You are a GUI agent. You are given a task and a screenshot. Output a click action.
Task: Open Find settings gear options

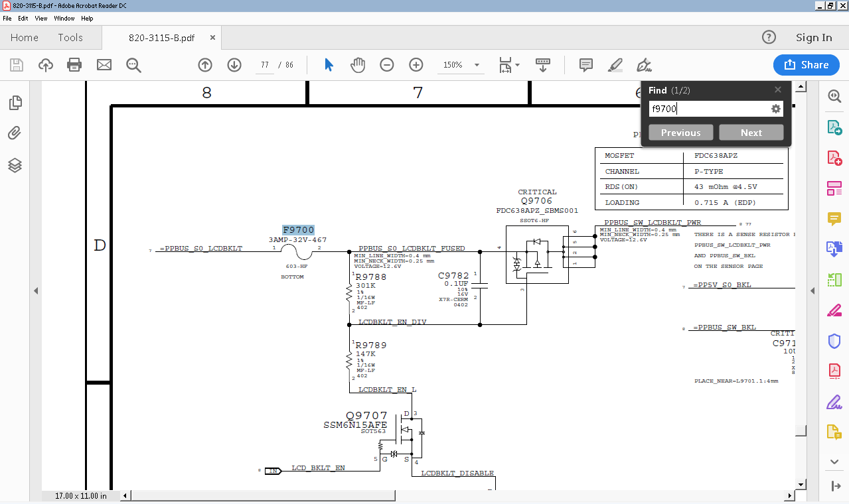tap(775, 109)
